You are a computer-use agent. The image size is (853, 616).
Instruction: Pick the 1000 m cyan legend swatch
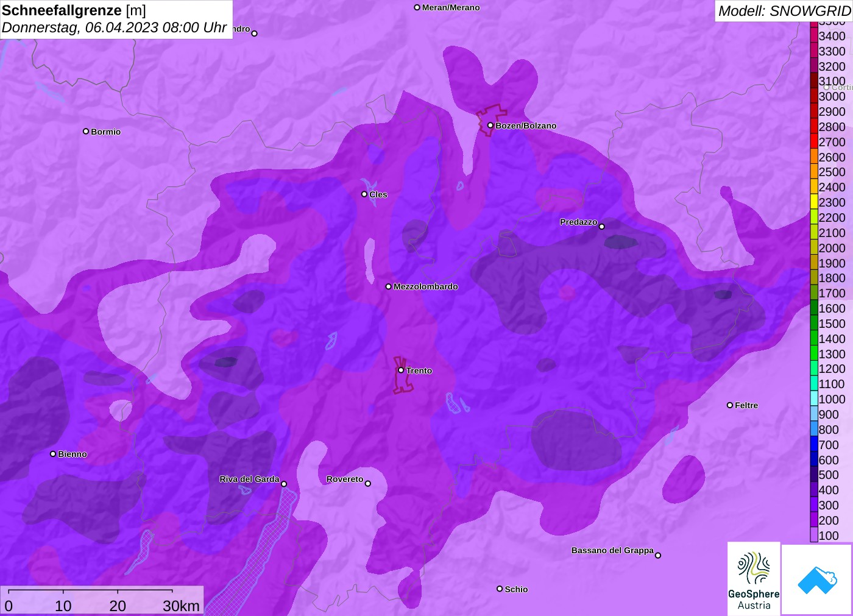point(814,399)
